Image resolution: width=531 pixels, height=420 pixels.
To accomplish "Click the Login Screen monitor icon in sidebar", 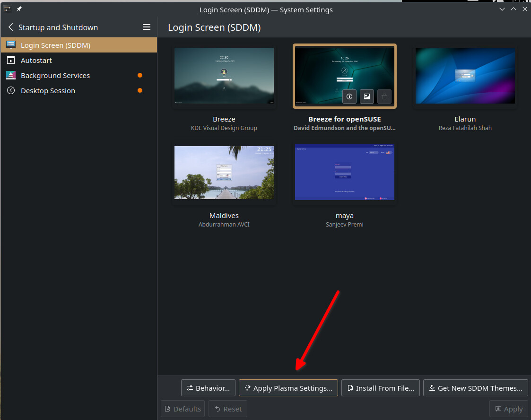I will click(11, 45).
